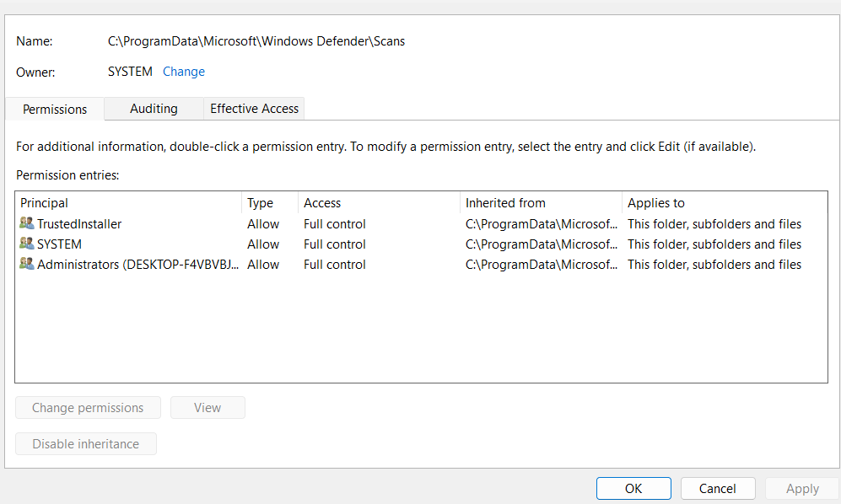Screen dimensions: 841x504
Task: Click Allow type in SYSTEM row
Action: pos(263,244)
